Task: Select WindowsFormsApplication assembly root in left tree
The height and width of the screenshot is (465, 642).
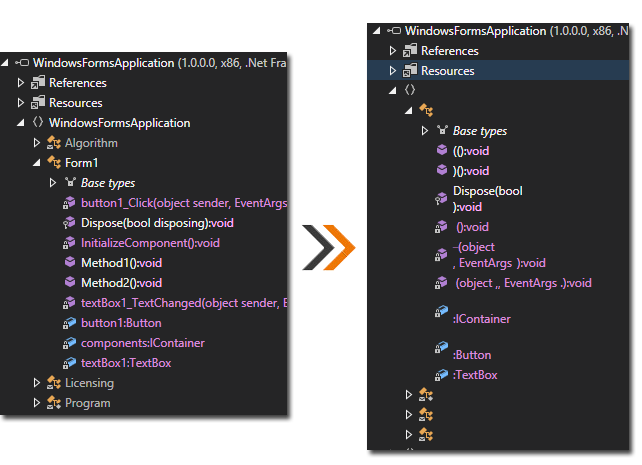Action: pyautogui.click(x=160, y=63)
